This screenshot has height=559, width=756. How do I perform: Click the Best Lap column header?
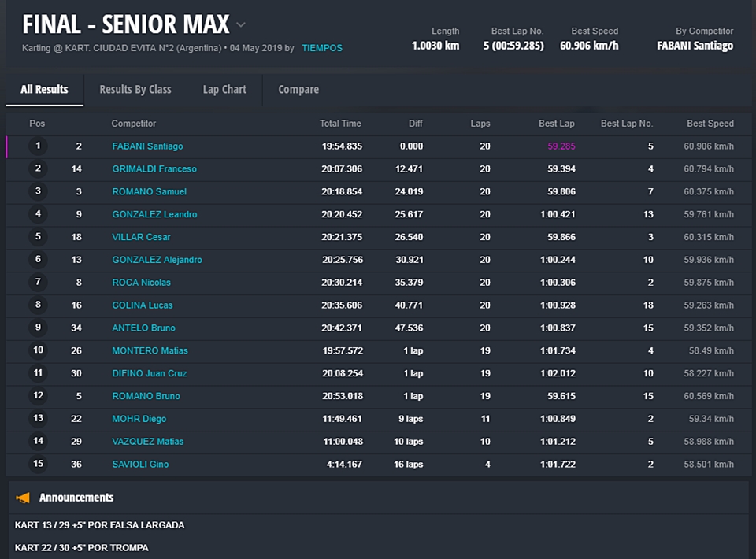[x=556, y=124]
